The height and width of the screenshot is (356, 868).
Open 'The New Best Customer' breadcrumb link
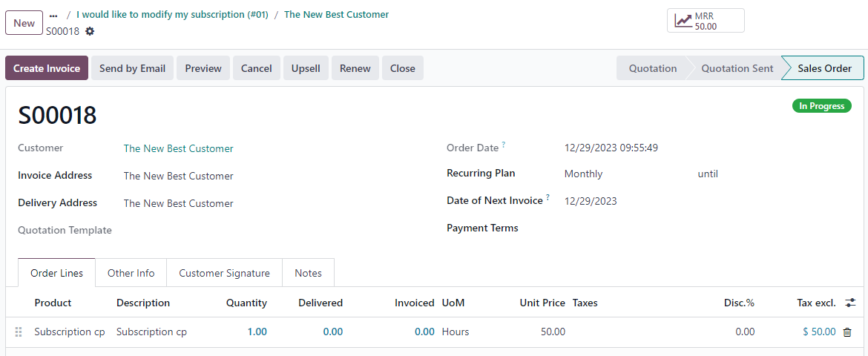point(337,15)
